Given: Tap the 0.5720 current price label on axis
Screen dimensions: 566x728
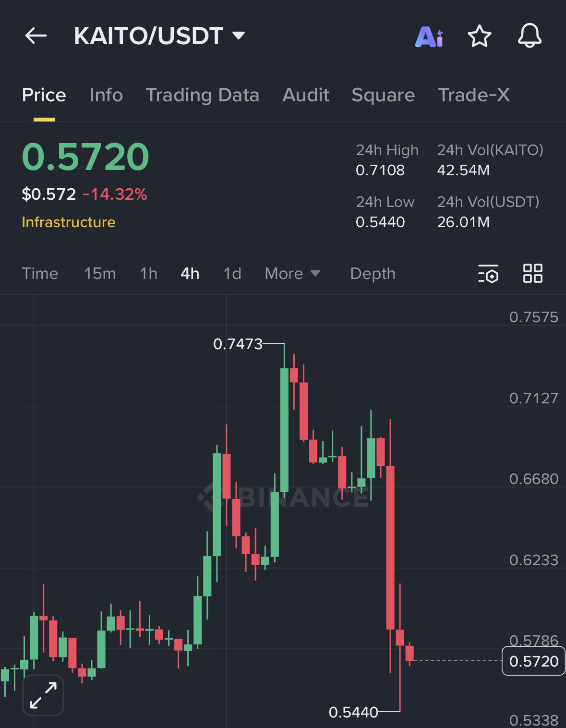Looking at the screenshot, I should (x=533, y=661).
